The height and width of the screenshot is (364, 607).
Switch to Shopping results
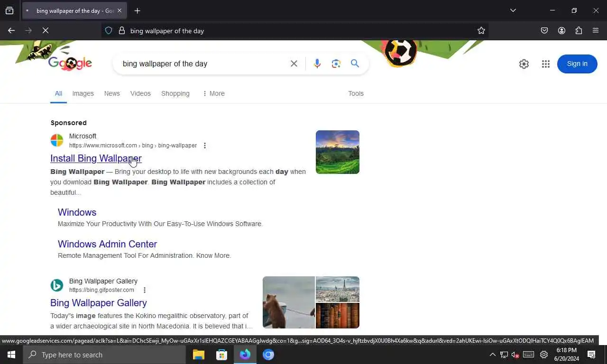tap(175, 93)
